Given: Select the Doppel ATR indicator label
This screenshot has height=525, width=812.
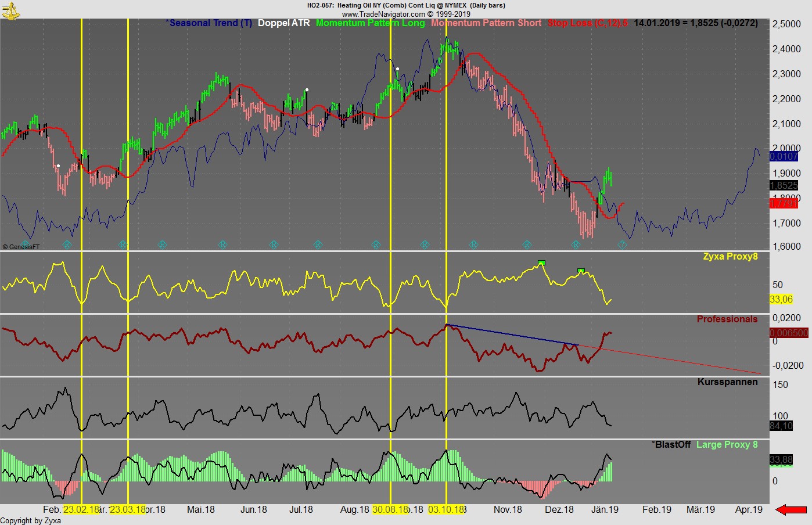Looking at the screenshot, I should [x=283, y=23].
